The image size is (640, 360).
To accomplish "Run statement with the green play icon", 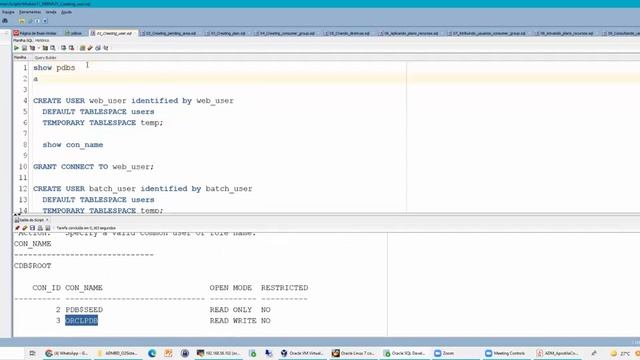I will [x=16, y=48].
